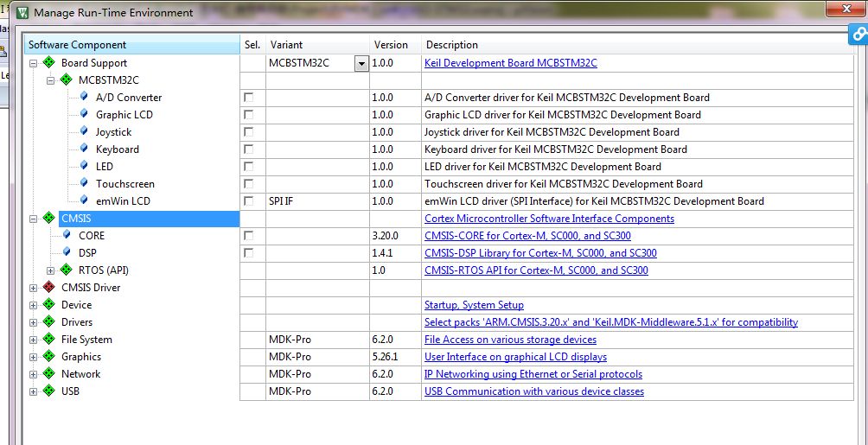Click the Touchscreen blue component icon
Viewport: 868px width, 445px height.
pos(84,183)
